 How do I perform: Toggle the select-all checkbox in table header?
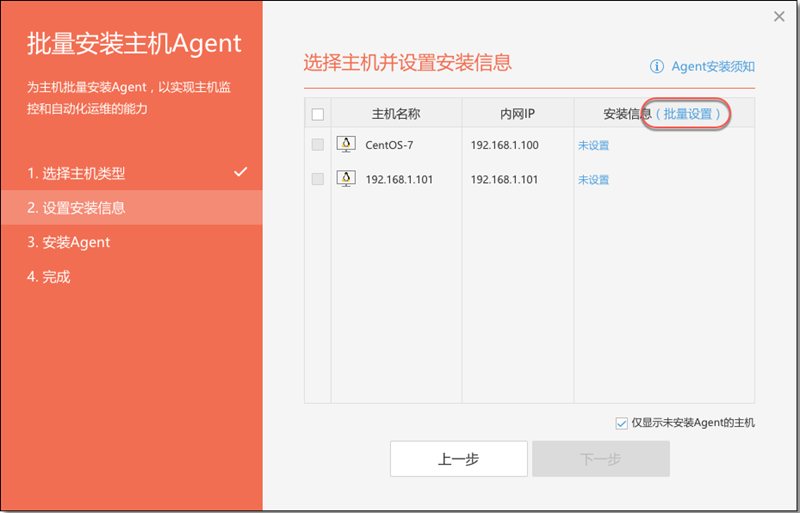coord(318,114)
